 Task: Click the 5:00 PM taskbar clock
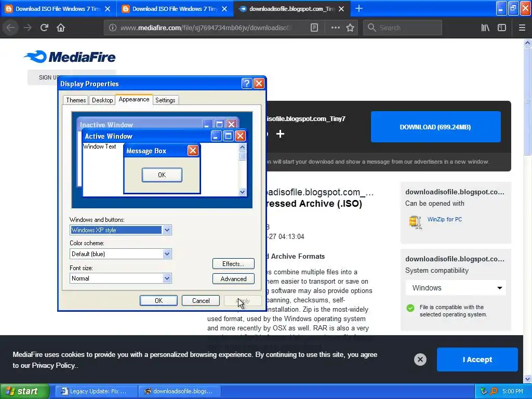coord(512,391)
